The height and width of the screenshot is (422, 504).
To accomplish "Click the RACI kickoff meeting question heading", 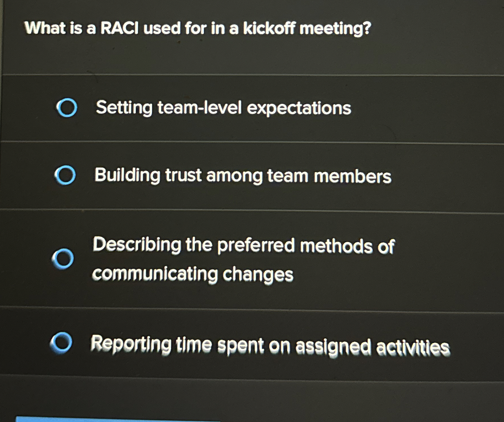I will (198, 28).
